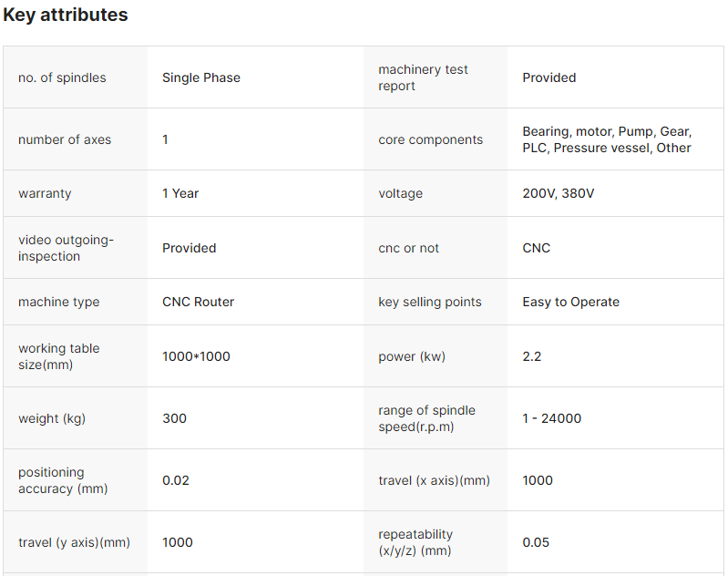Click the 'cnc or not' label
The width and height of the screenshot is (728, 576).
click(x=409, y=248)
